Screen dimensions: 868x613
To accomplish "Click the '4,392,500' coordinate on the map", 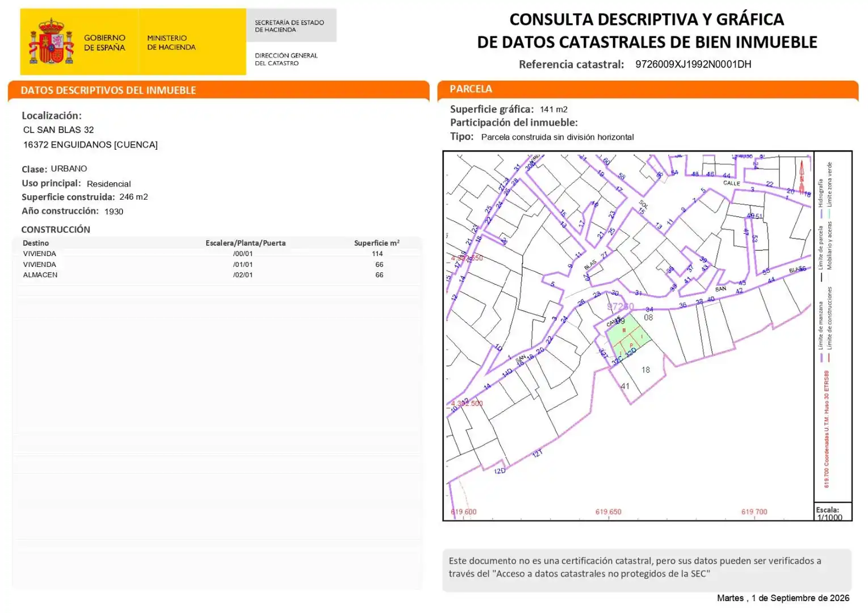I will coord(467,404).
